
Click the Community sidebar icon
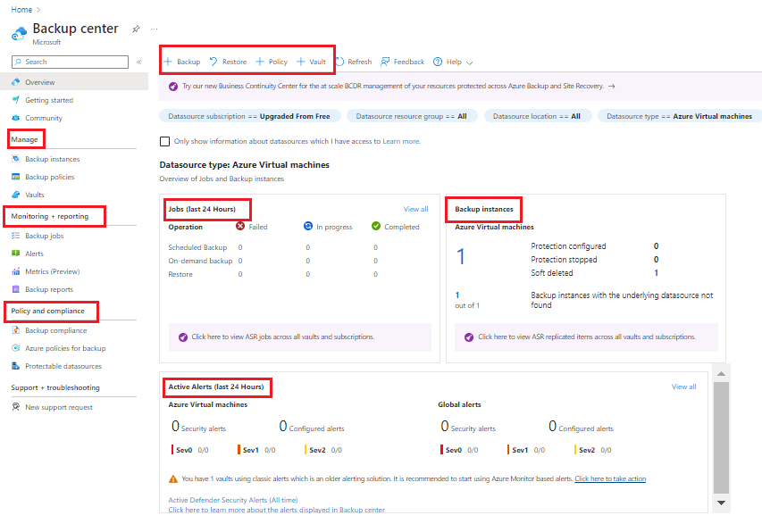pos(15,118)
